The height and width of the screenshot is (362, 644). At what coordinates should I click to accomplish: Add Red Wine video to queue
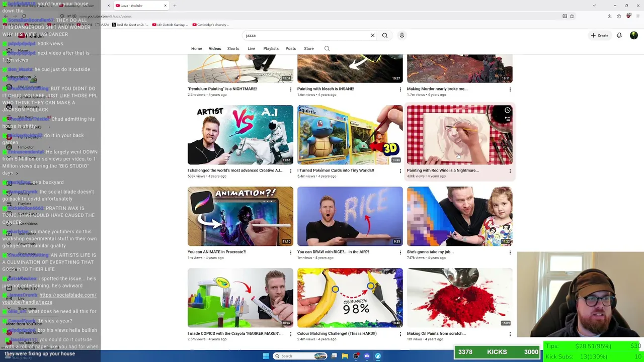tap(507, 119)
